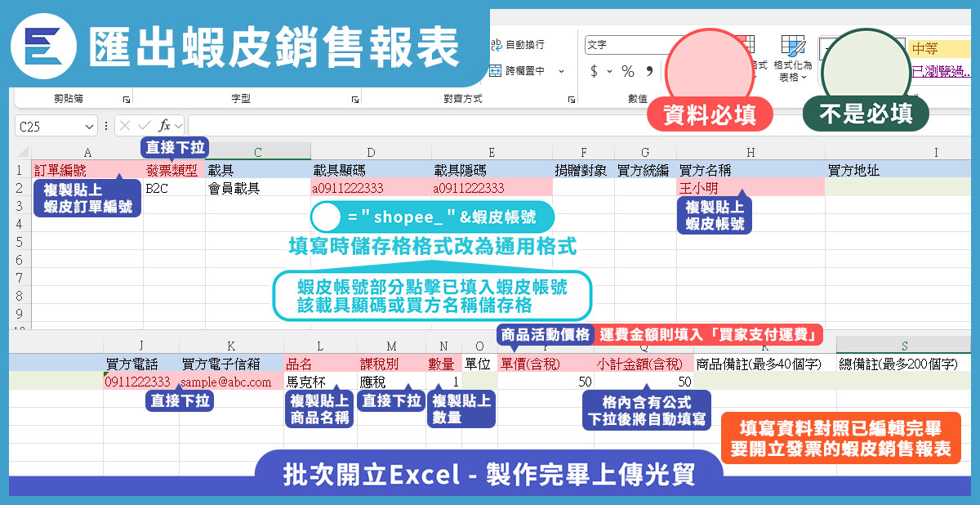Open the Clipboard (剪貼簿) dialog launcher
This screenshot has width=980, height=505.
126,99
